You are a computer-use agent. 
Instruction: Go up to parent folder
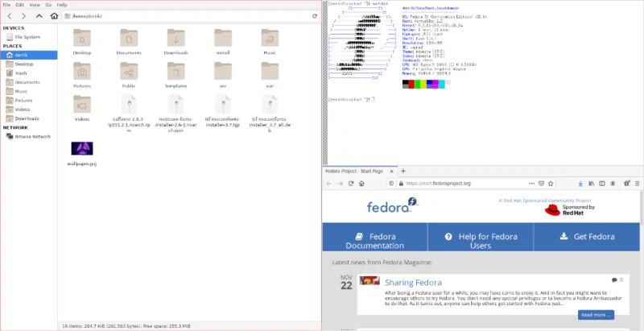39,16
